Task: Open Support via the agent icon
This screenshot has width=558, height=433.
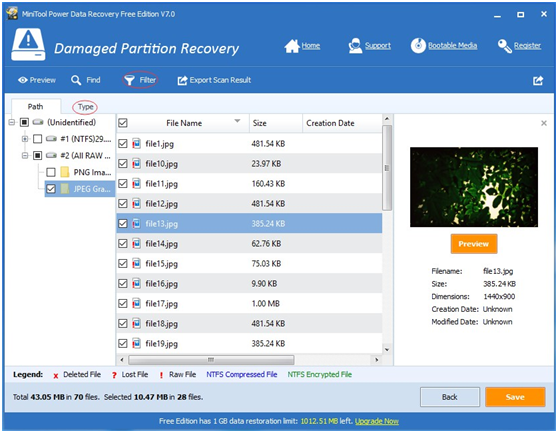Action: coord(355,46)
